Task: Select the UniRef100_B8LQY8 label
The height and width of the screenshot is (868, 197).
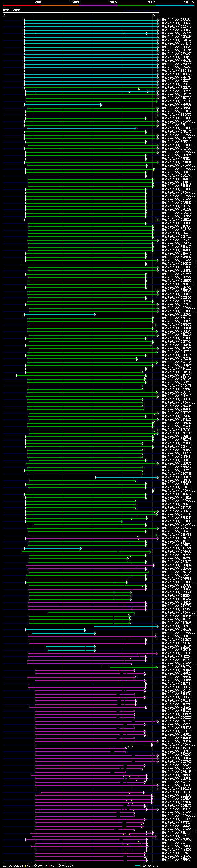Action: (177, 57)
